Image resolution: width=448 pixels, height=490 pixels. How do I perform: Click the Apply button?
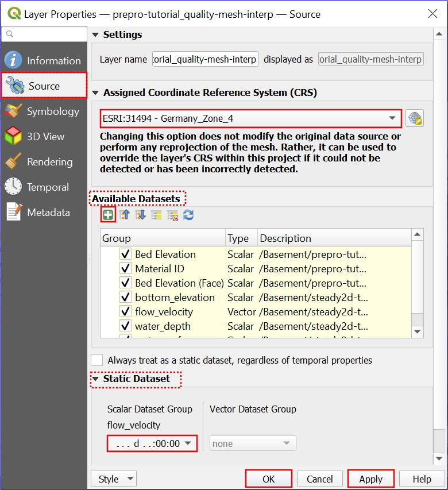[x=370, y=479]
